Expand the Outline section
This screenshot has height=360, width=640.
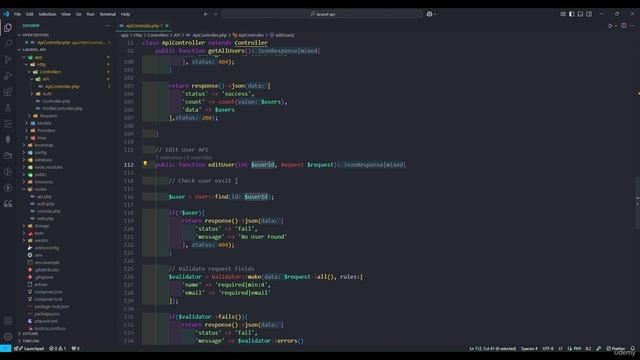tap(29, 334)
